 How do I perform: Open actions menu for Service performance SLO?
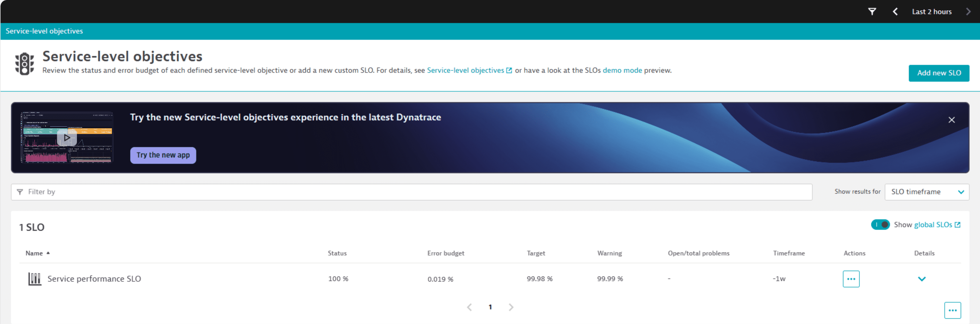(x=851, y=279)
